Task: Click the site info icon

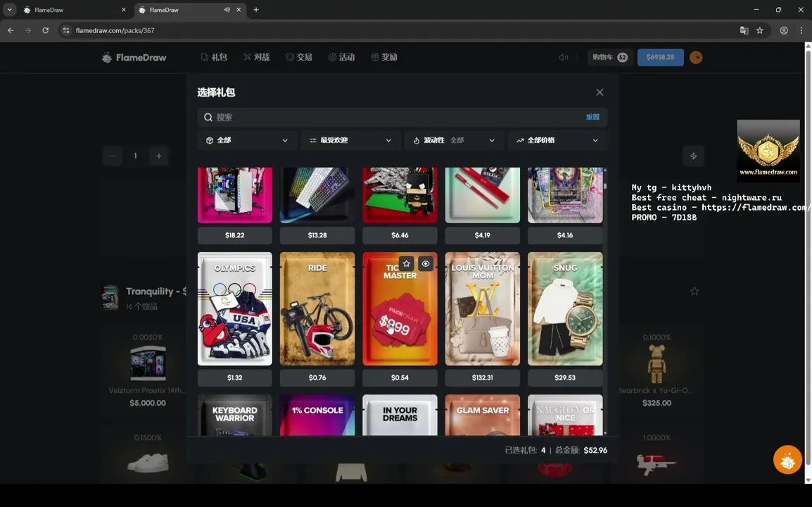Action: click(x=65, y=30)
